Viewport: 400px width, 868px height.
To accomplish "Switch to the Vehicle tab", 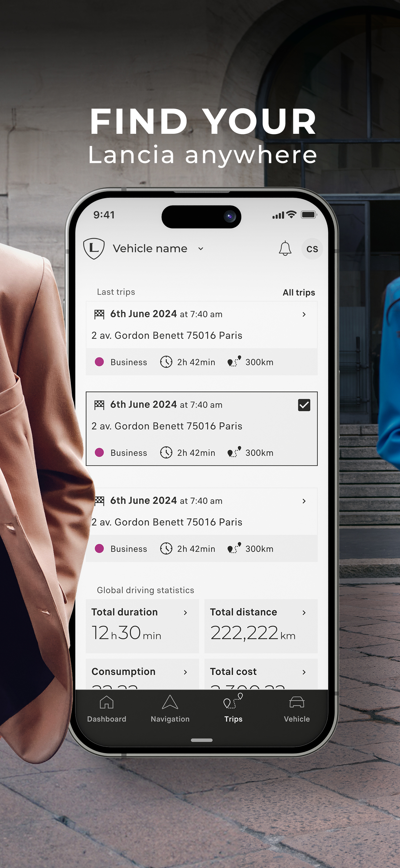I will [x=297, y=710].
